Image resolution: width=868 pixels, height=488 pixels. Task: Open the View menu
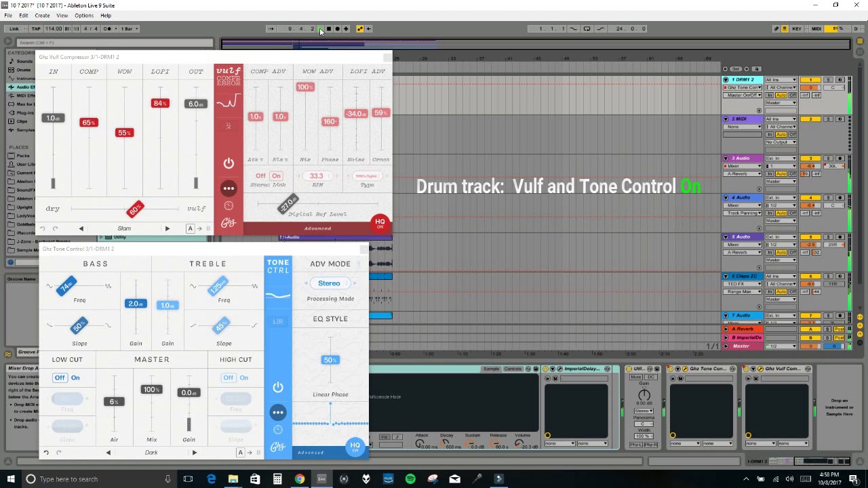62,16
